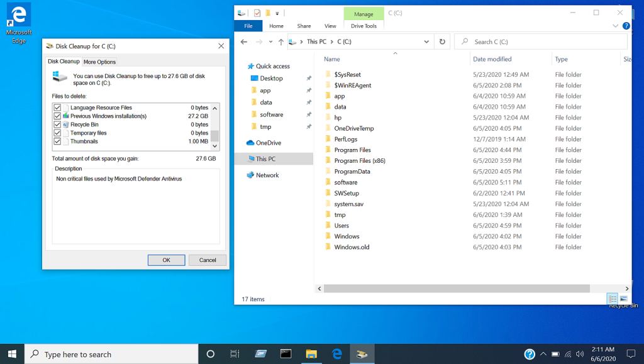Open the network Wi-Fi tray icon

[568, 354]
